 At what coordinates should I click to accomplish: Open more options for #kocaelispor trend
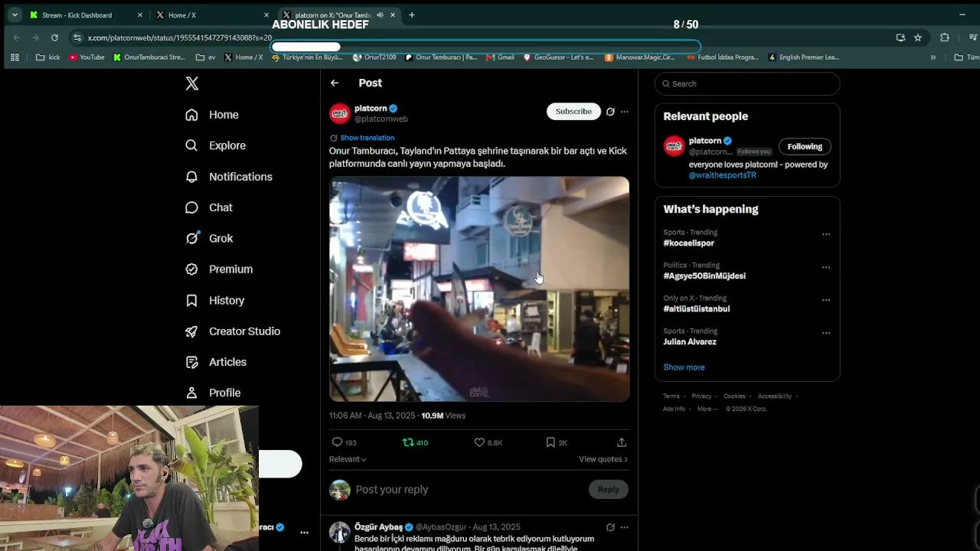(826, 234)
